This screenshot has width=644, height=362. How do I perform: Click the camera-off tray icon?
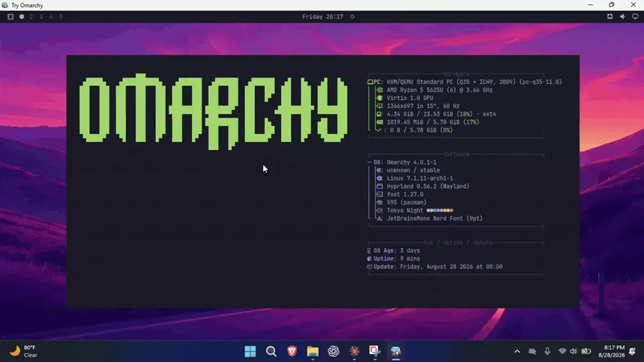tap(532, 351)
